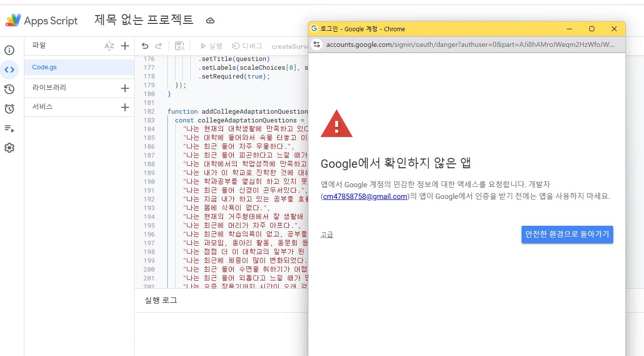This screenshot has height=356, width=644.
Task: Switch to the Editor code icon
Action: [x=9, y=70]
